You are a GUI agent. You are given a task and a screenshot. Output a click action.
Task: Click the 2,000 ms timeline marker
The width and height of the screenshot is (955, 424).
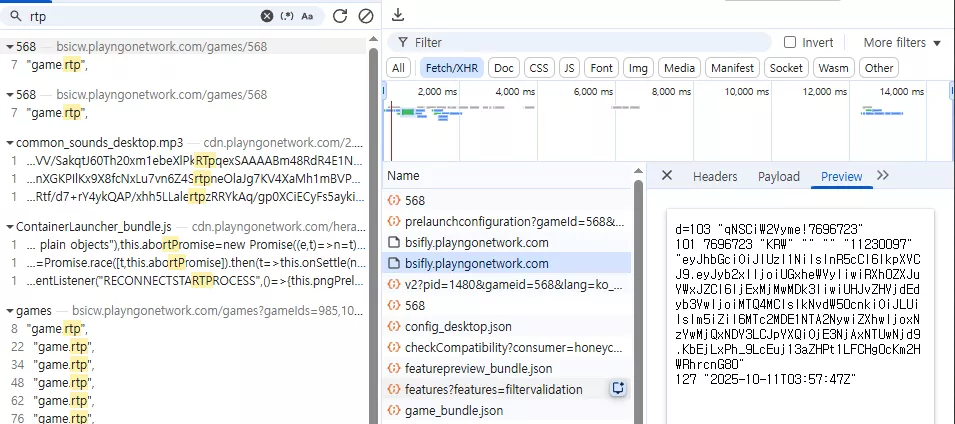[x=437, y=92]
